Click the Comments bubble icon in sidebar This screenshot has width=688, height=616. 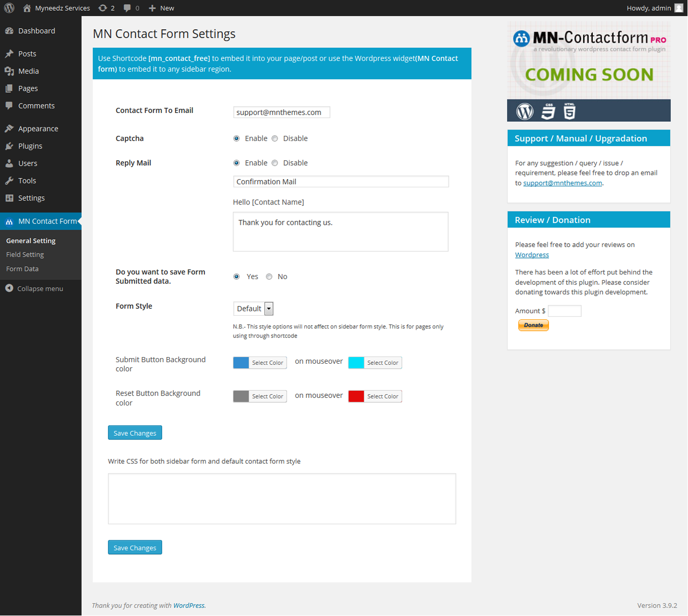pos(9,106)
